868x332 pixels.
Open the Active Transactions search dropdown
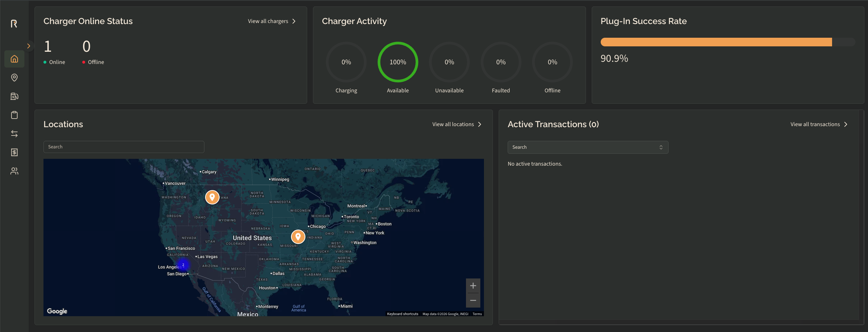point(588,147)
